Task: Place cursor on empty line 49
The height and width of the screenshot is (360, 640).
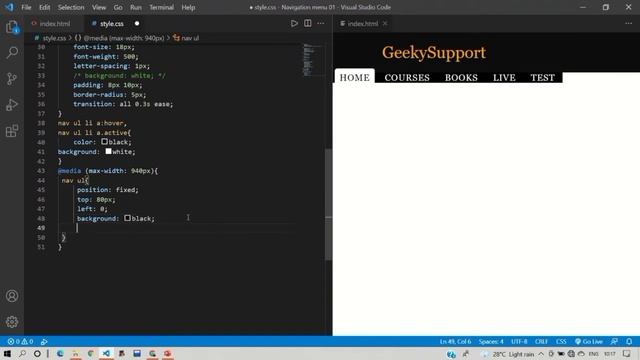Action: coord(176,228)
